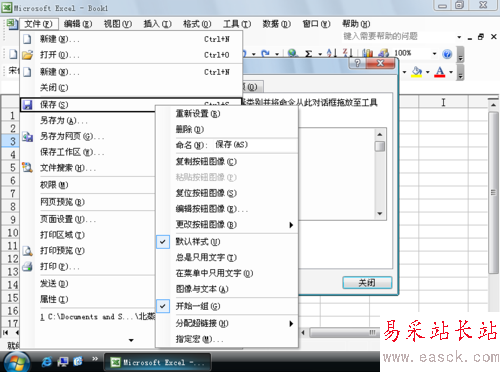500x372 pixels.
Task: Toggle the 开始一组 checked option
Action: tap(227, 306)
